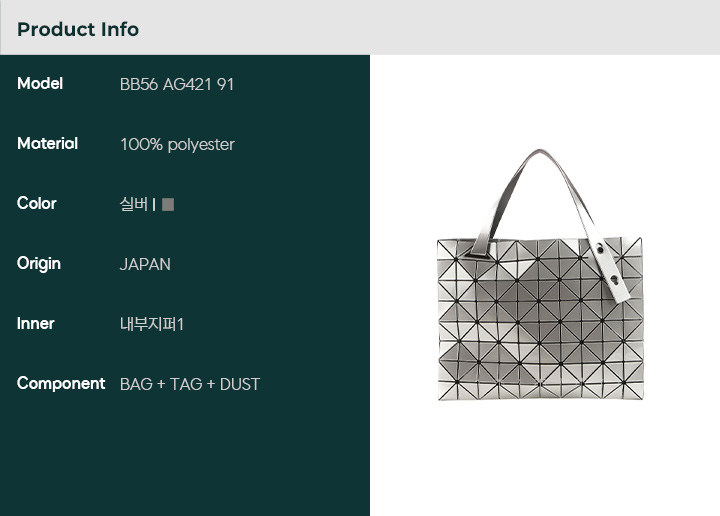This screenshot has width=720, height=516.
Task: Click the BAG + TAG + DUST text
Action: [190, 384]
